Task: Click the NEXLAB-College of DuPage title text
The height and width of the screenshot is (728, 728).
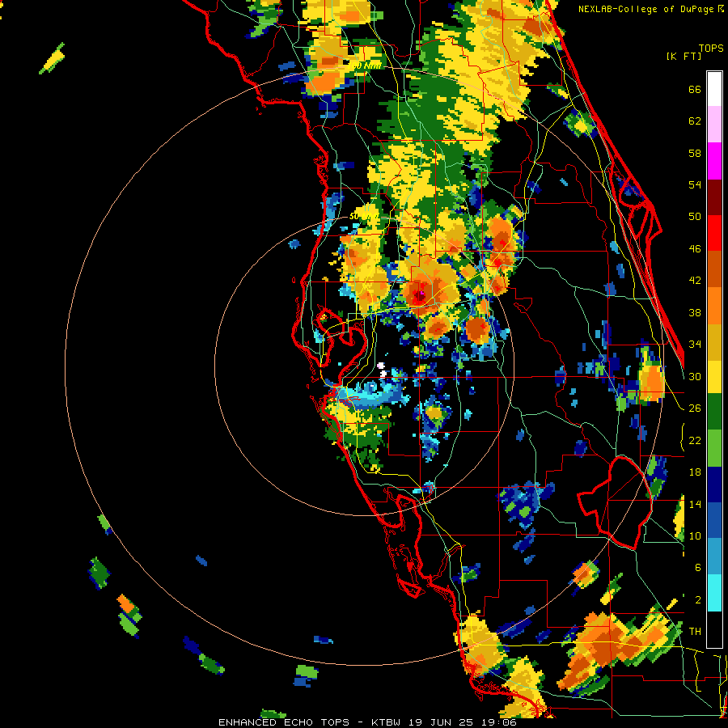Action: click(650, 9)
